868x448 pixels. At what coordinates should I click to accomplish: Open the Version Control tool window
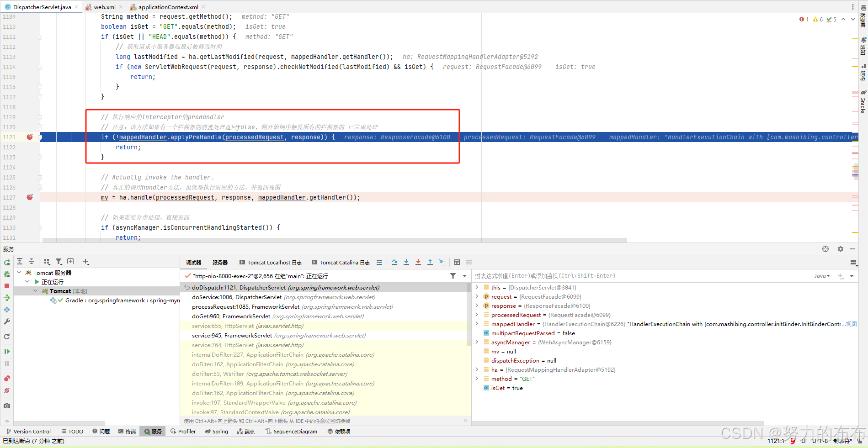coord(28,432)
